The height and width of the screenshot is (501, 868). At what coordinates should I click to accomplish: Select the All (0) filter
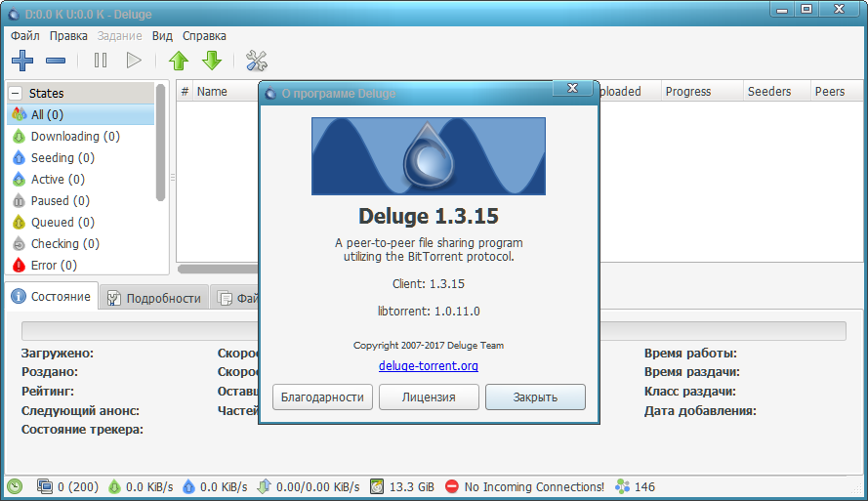point(81,114)
